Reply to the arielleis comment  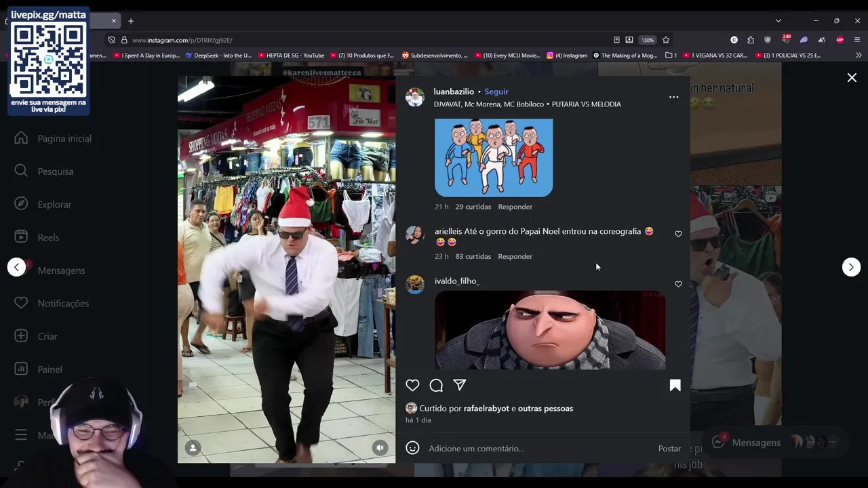515,256
